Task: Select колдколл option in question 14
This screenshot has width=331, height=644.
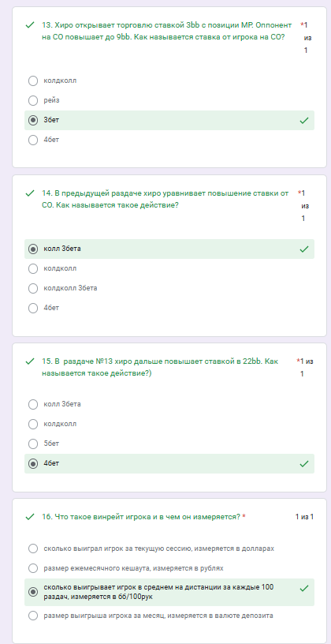Action: [x=33, y=268]
